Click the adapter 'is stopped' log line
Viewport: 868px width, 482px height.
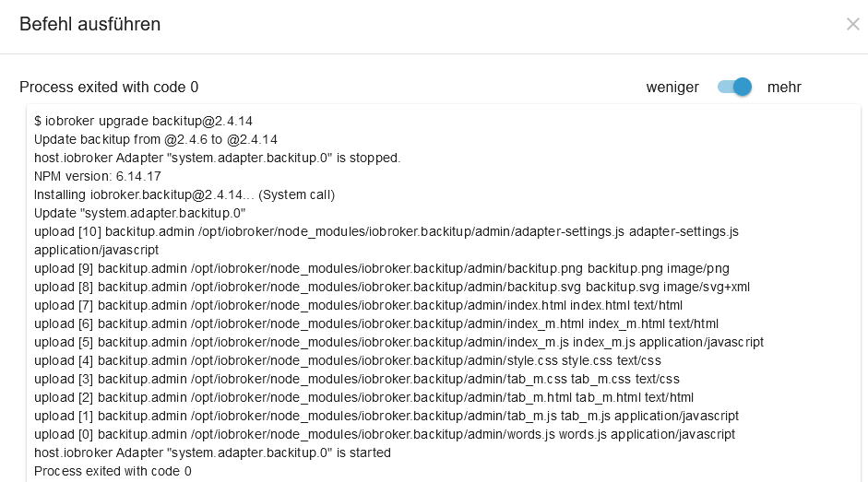[x=217, y=158]
